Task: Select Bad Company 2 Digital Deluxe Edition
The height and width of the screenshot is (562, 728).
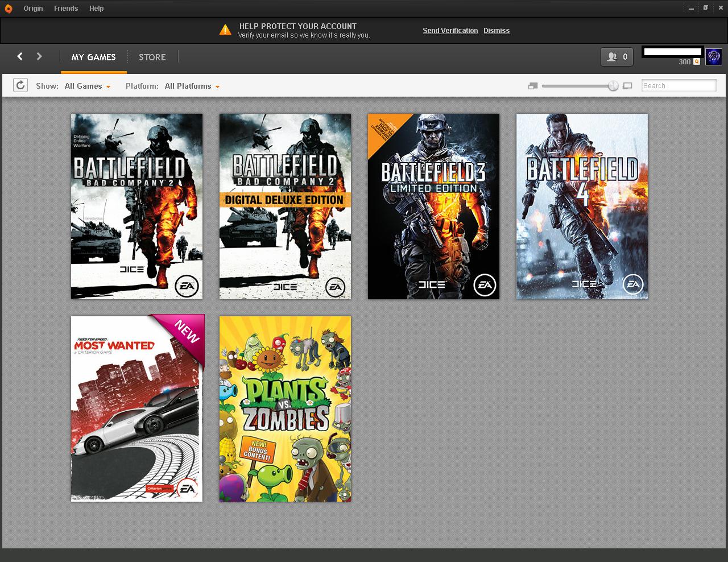Action: point(285,206)
